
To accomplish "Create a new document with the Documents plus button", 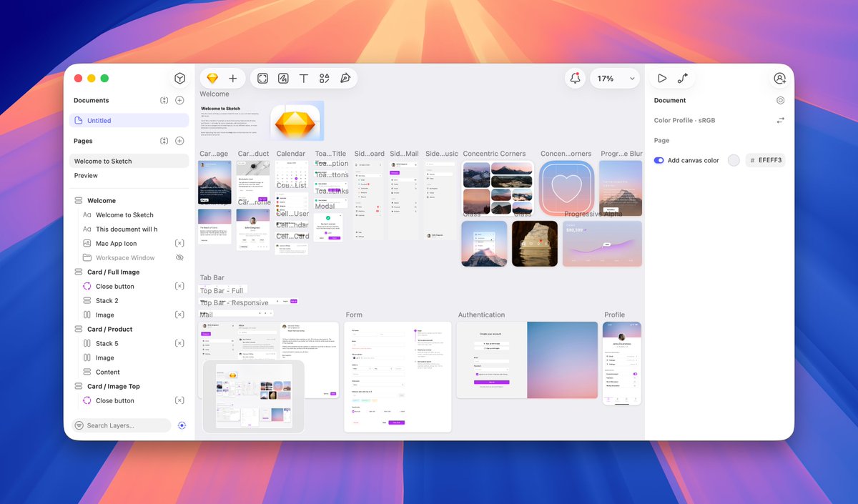I will click(x=179, y=100).
